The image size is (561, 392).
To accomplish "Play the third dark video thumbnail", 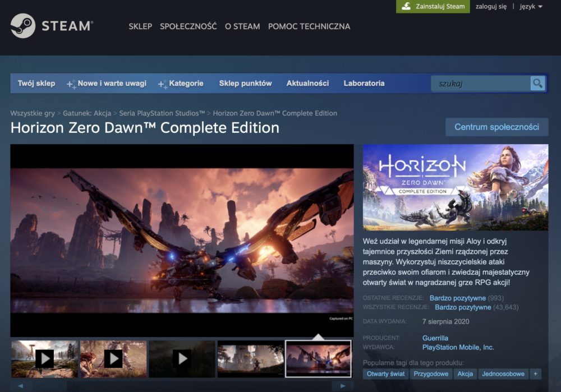I will tap(182, 359).
